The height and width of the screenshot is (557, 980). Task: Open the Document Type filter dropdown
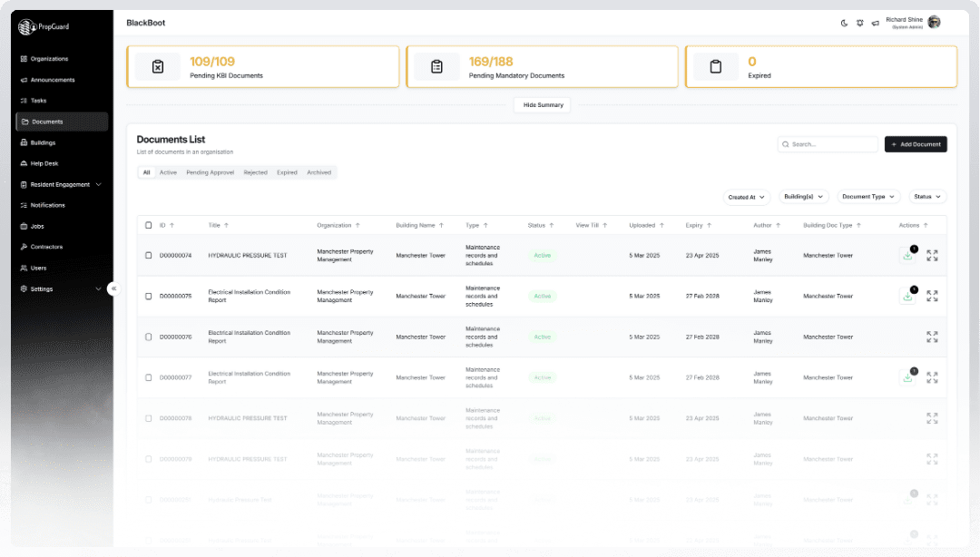[x=868, y=197]
